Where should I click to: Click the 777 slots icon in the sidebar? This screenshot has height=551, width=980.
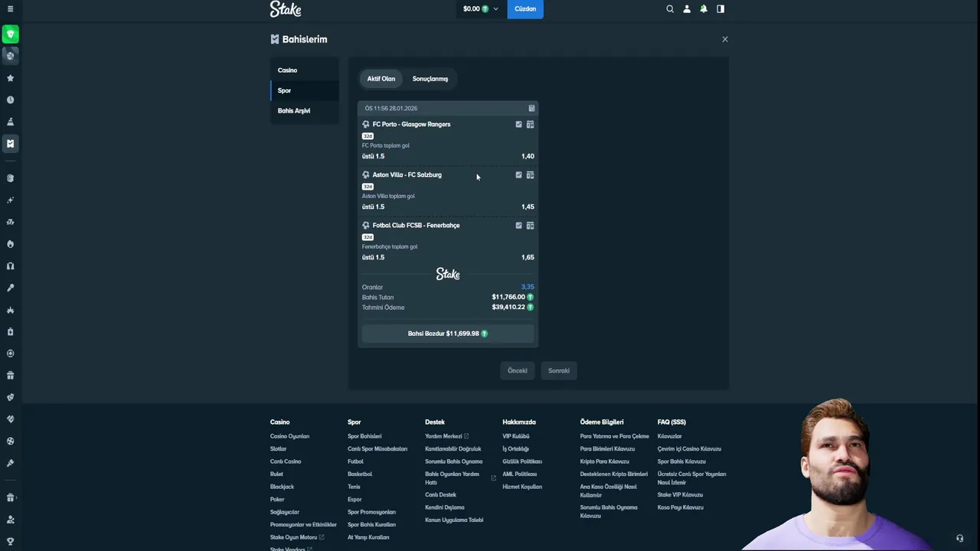pos(10,222)
